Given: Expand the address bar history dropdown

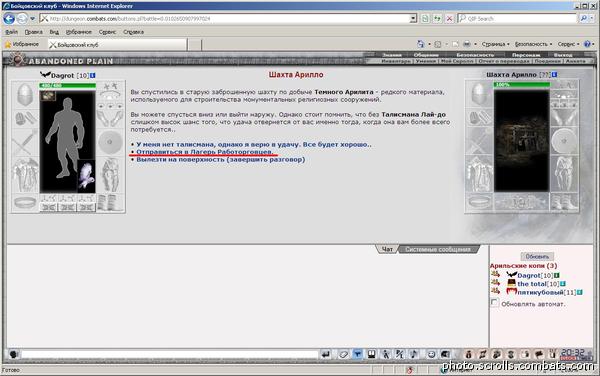Looking at the screenshot, I should coord(413,18).
